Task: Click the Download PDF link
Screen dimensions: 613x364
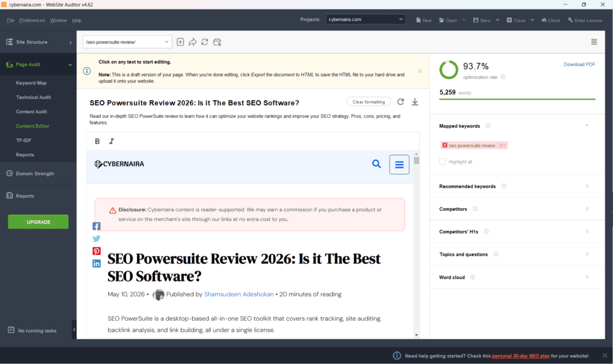Action: [x=579, y=65]
